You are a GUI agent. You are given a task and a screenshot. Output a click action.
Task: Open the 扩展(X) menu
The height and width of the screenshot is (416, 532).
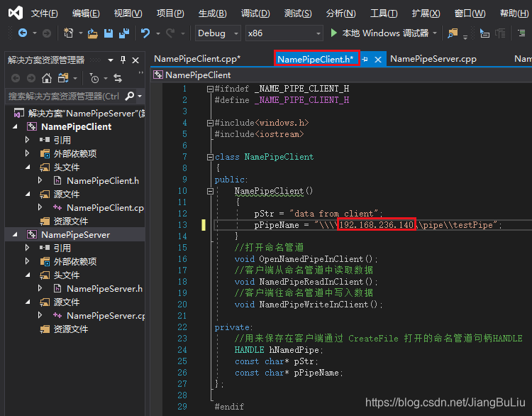[x=426, y=13]
